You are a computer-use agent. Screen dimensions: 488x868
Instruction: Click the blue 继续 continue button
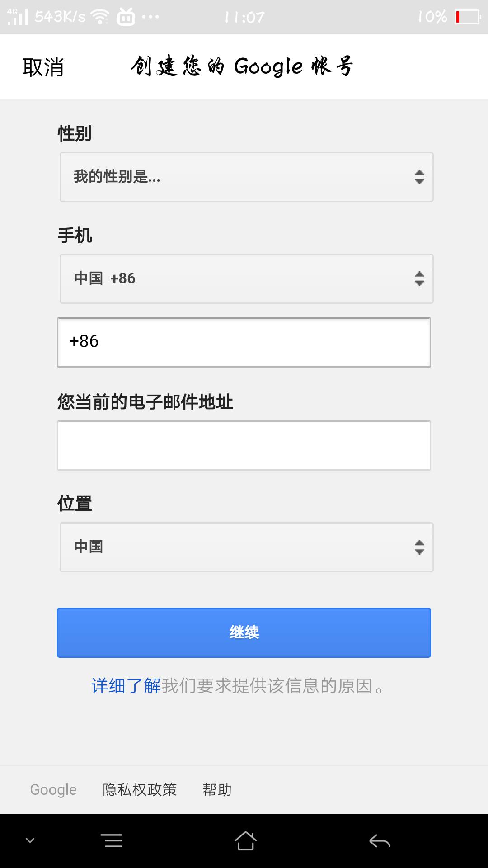click(x=244, y=632)
